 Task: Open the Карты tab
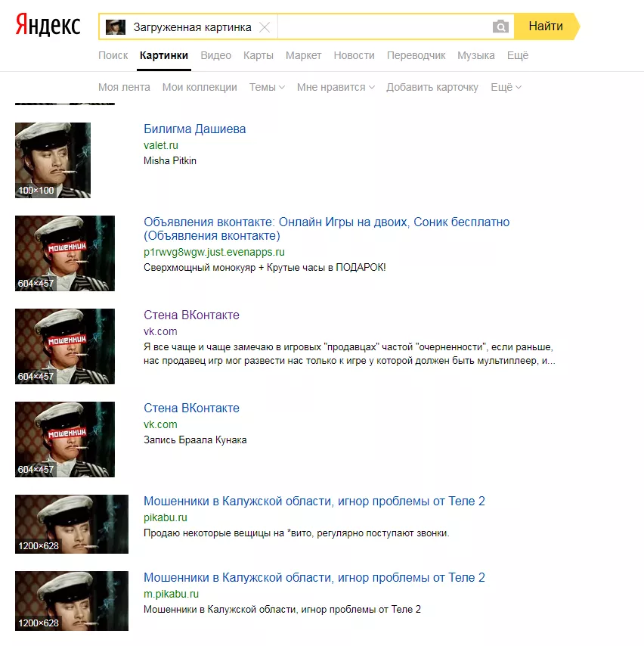pyautogui.click(x=259, y=56)
